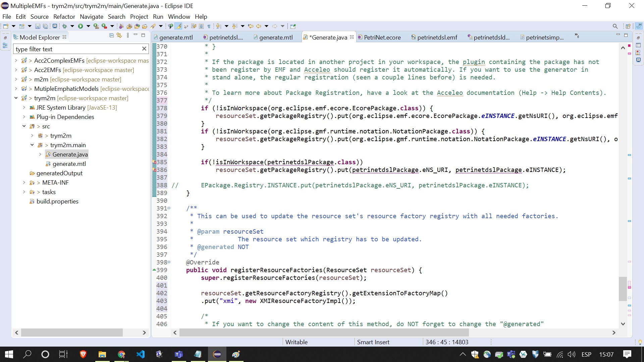Select the Modeling perspective icon
The height and width of the screenshot is (362, 644).
(x=639, y=26)
